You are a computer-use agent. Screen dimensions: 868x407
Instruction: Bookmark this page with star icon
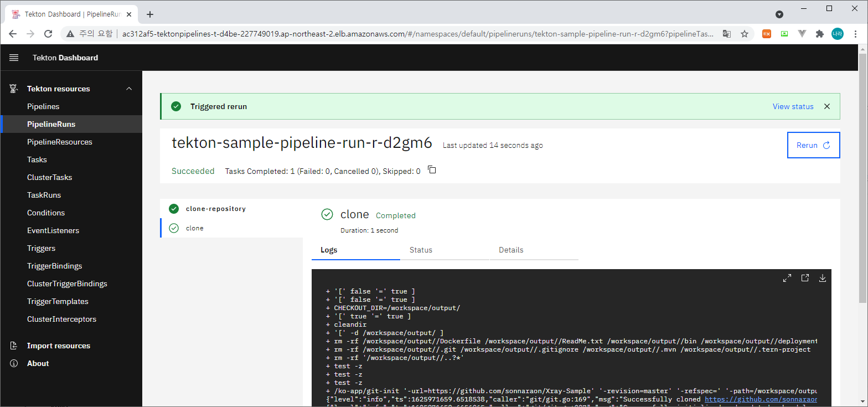[745, 34]
